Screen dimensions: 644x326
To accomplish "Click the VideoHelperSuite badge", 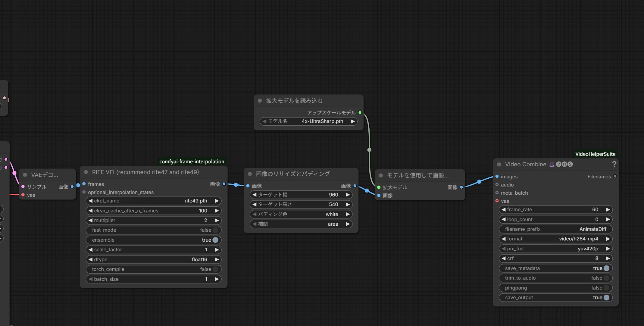I will click(x=595, y=154).
